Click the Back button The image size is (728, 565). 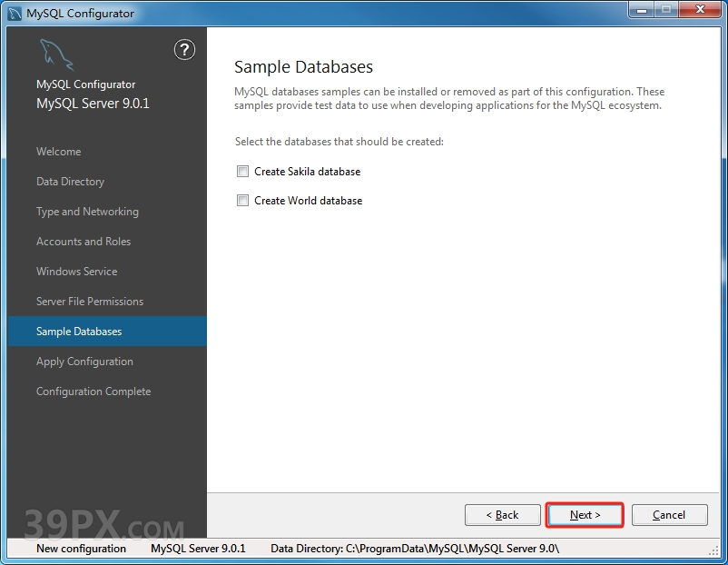coord(502,515)
